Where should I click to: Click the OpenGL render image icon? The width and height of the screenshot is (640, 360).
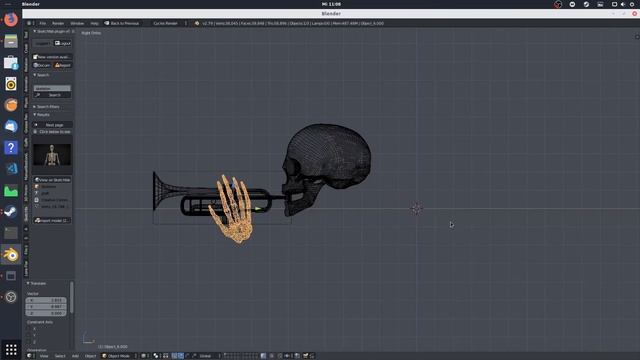(x=305, y=356)
